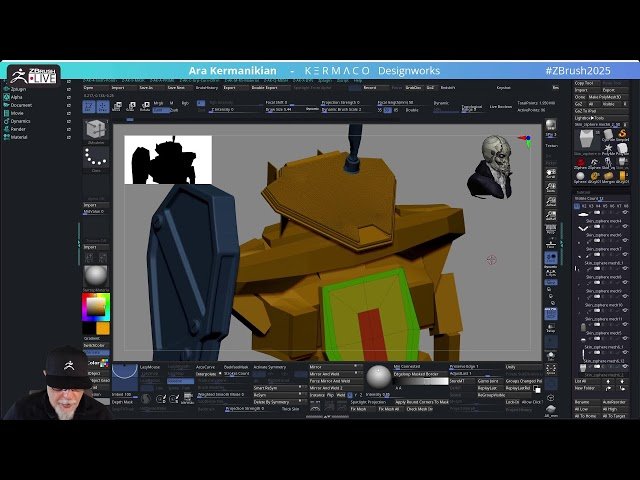Open the Render palette

18,129
